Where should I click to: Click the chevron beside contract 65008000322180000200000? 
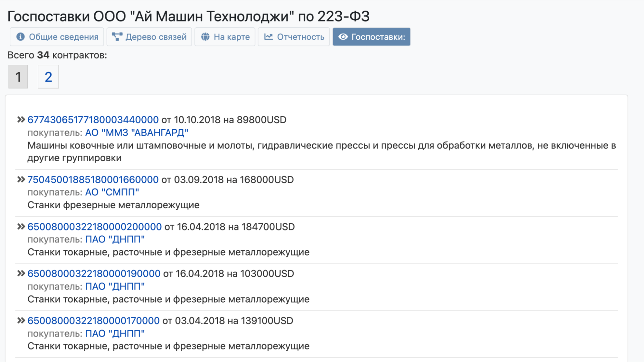coord(21,227)
